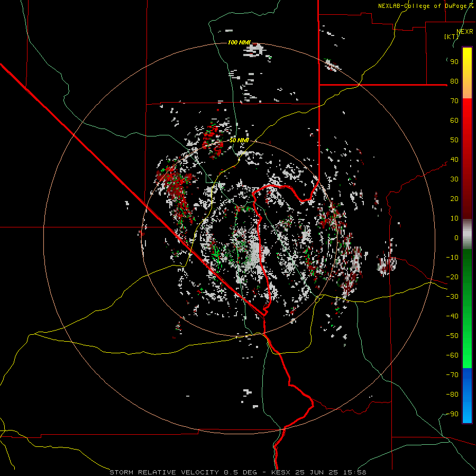Image resolution: width=476 pixels, height=476 pixels.
Task: Click the 40 value on the velocity scale
Action: (454, 160)
